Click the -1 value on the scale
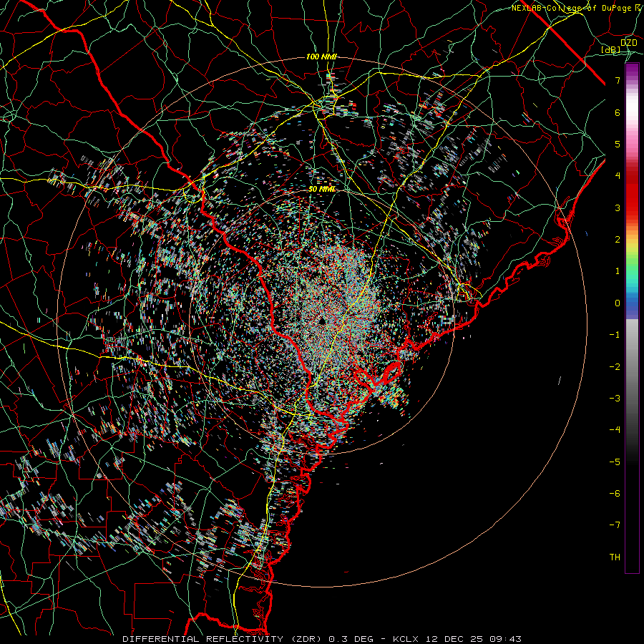This screenshot has height=644, width=644. [x=615, y=335]
